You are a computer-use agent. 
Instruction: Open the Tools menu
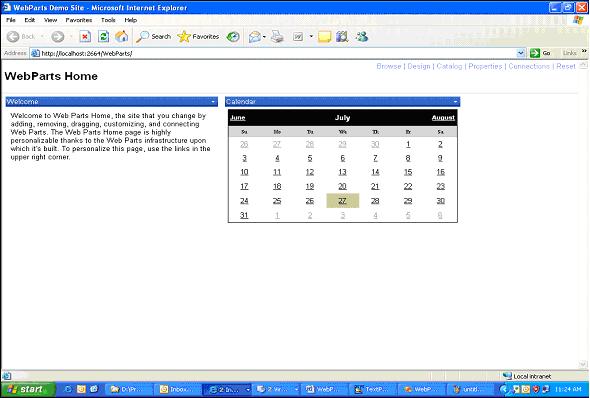(x=108, y=20)
